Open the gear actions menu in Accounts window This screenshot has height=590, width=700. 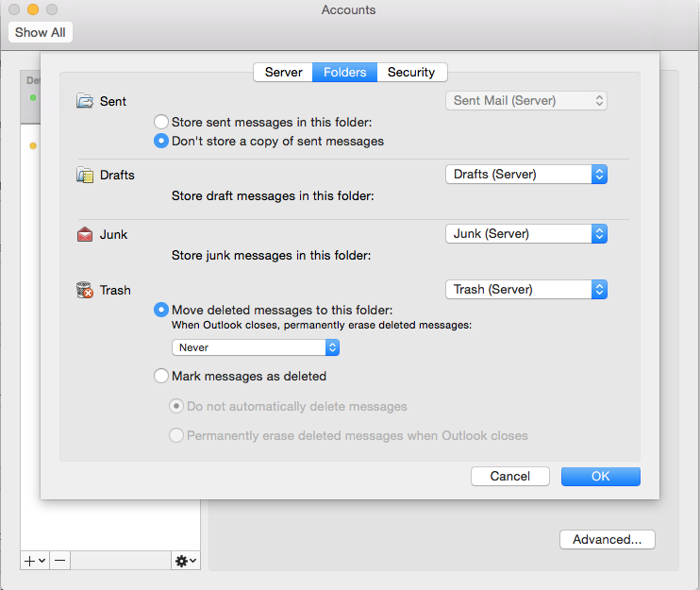pyautogui.click(x=186, y=561)
